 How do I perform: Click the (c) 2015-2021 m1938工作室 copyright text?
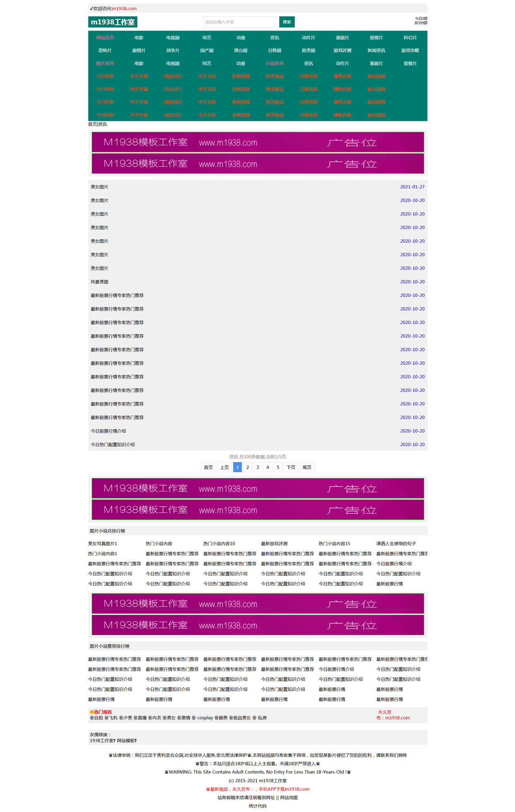258,781
